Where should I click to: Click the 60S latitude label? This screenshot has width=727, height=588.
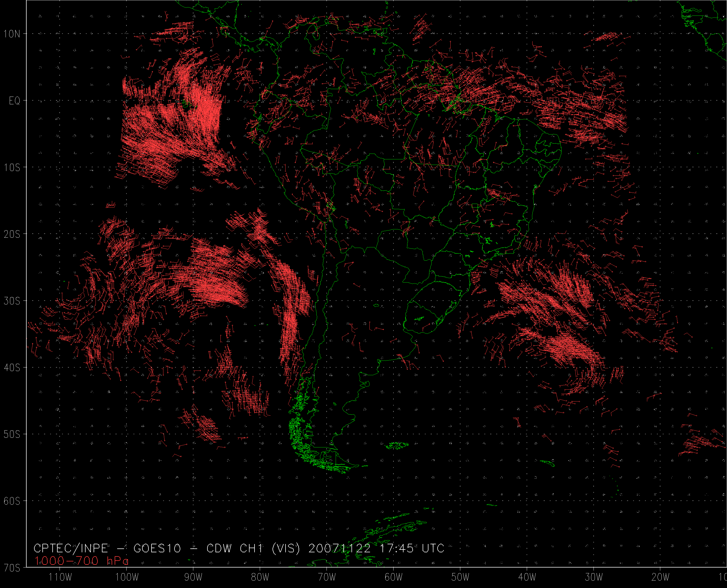(x=12, y=501)
